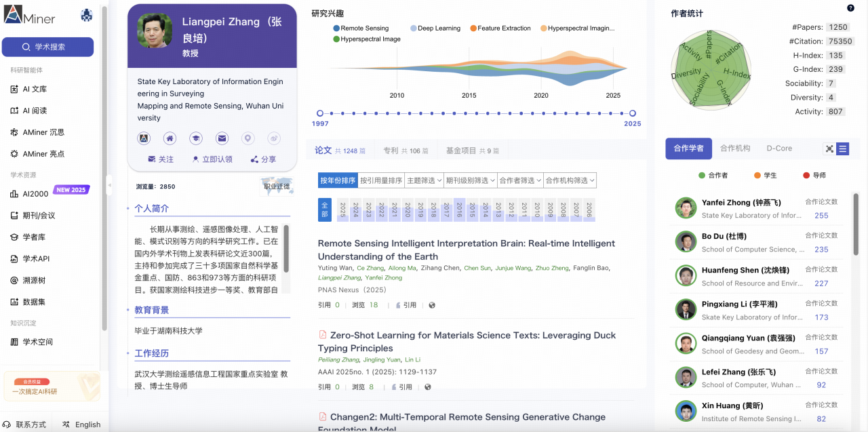Select the 全部 year filter

point(325,210)
